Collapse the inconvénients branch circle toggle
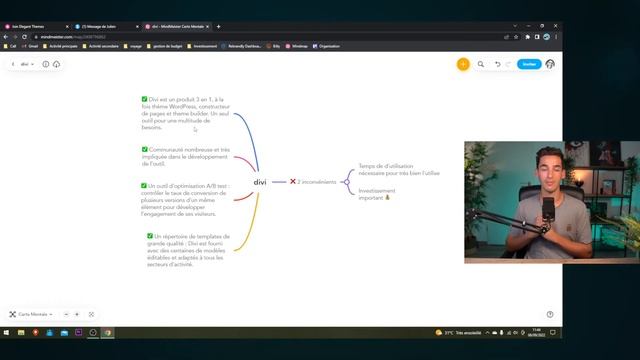The image size is (640, 360). (347, 182)
